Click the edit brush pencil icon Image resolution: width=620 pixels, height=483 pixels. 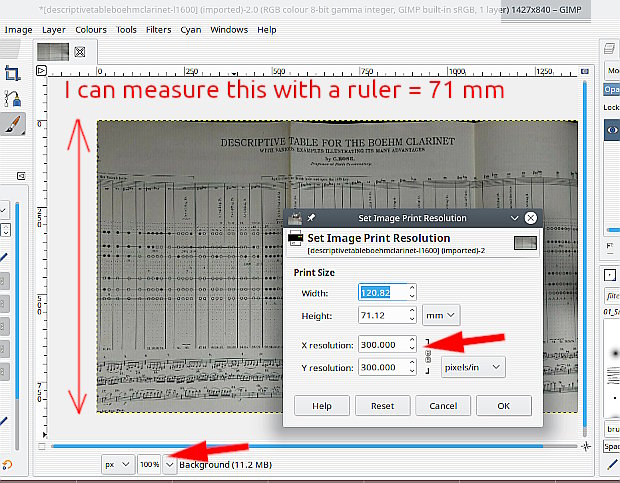(x=613, y=464)
